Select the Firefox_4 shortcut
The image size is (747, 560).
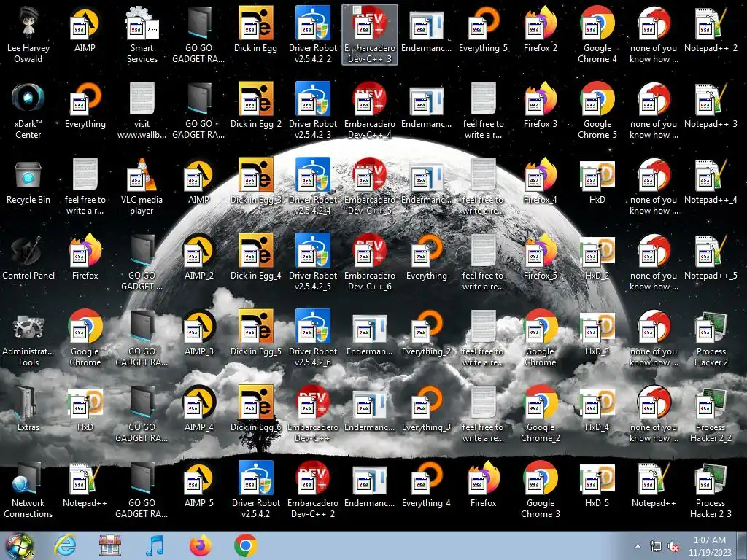point(541,182)
